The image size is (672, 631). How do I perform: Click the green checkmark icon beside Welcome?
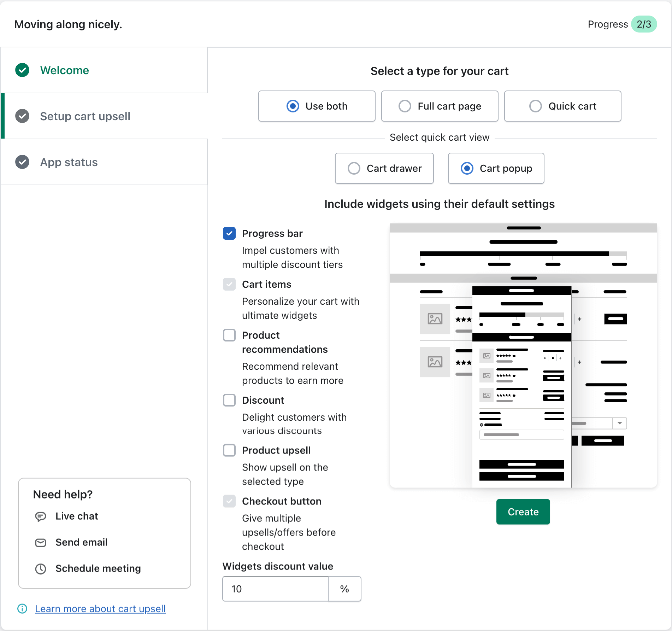(22, 70)
